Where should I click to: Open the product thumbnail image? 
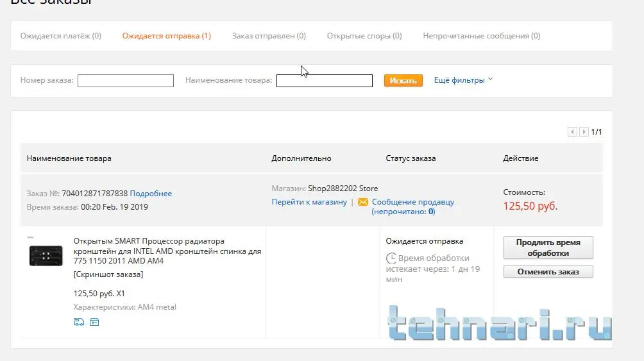point(46,255)
